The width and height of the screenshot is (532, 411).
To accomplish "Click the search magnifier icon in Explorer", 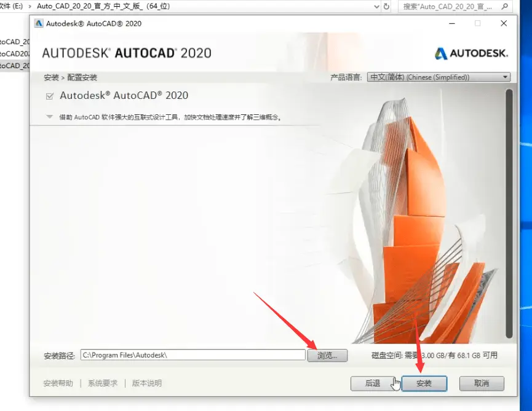I will [504, 6].
